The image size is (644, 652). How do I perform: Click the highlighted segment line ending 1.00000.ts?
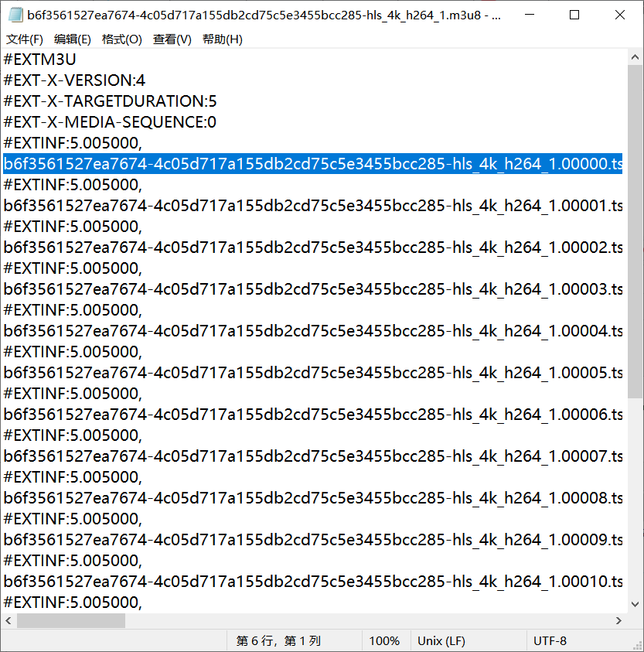312,163
